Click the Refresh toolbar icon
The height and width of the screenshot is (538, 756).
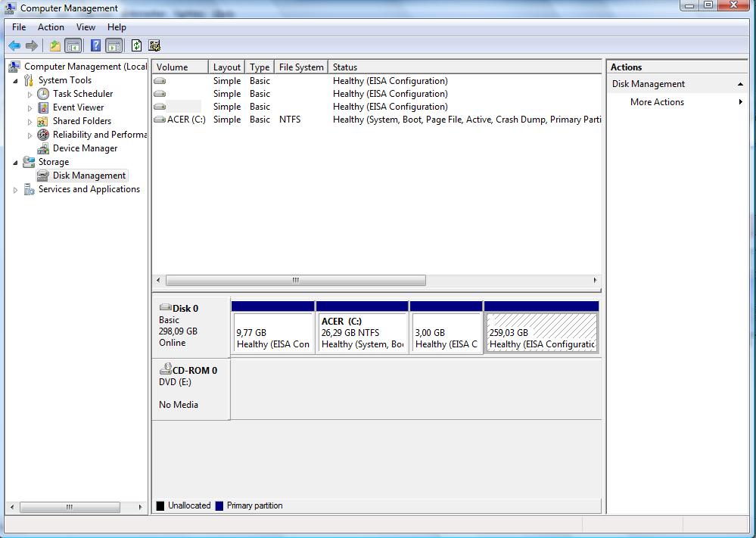pos(136,46)
